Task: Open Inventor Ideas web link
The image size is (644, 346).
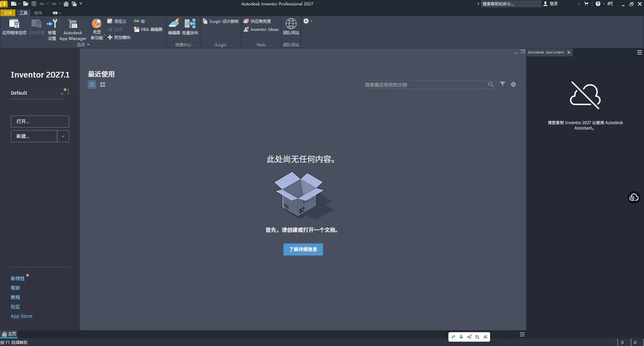Action: [x=261, y=30]
